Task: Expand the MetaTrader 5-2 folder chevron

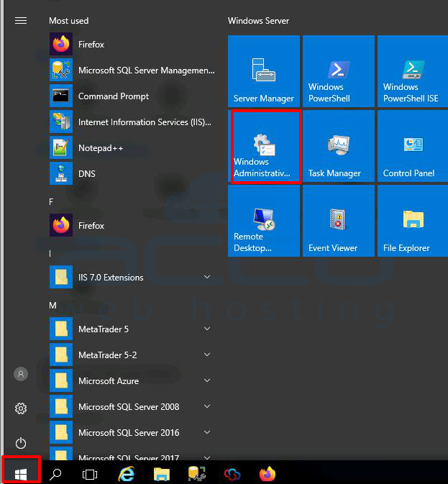Action: pyautogui.click(x=207, y=355)
